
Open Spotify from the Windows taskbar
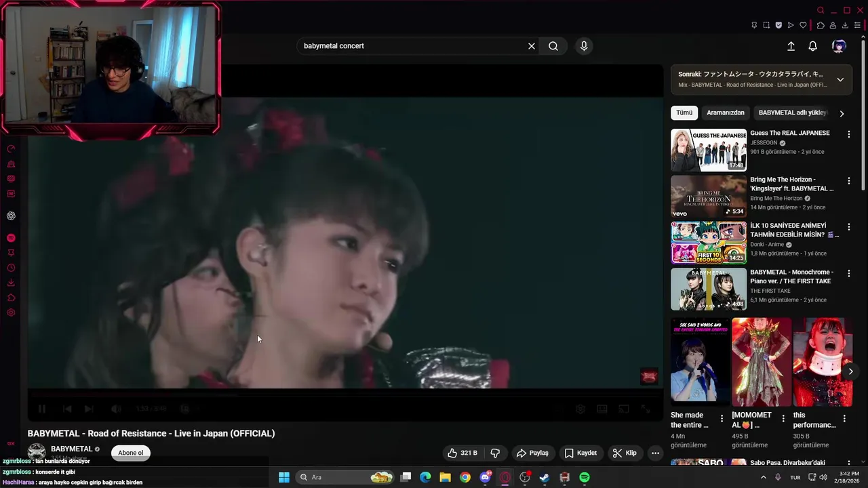click(585, 477)
